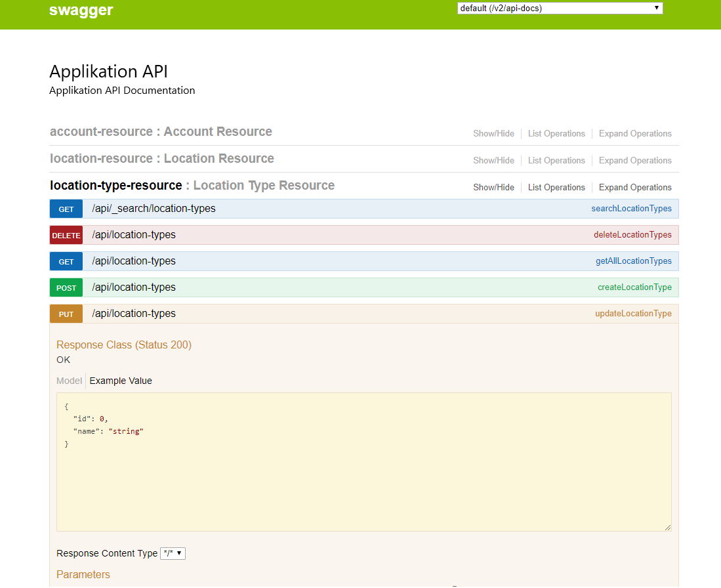Switch to the Model tab
721x588 pixels.
(69, 381)
